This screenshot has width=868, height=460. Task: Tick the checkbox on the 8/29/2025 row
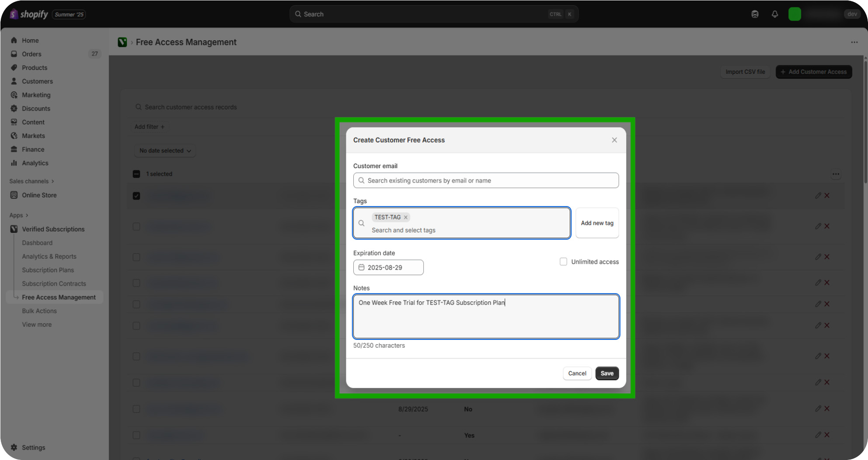click(x=136, y=409)
